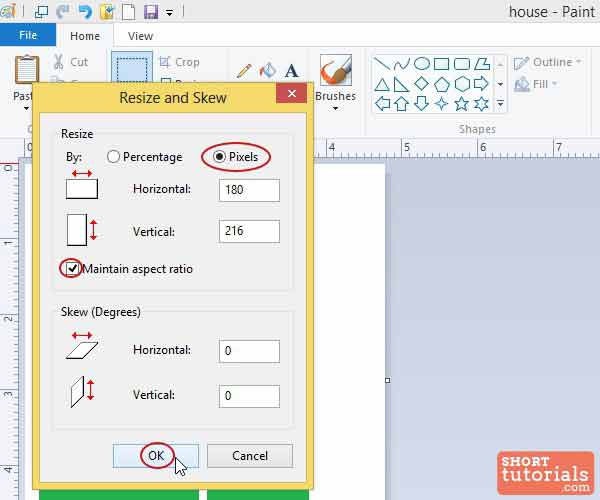
Task: Click the Cancel button
Action: [x=250, y=455]
